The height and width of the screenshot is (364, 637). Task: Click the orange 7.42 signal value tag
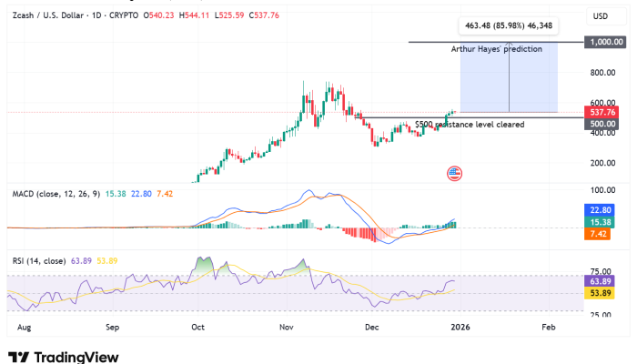601,235
